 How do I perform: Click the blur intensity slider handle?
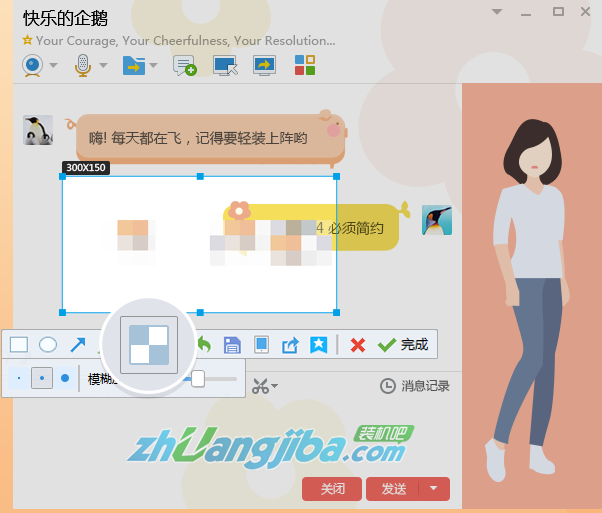198,378
